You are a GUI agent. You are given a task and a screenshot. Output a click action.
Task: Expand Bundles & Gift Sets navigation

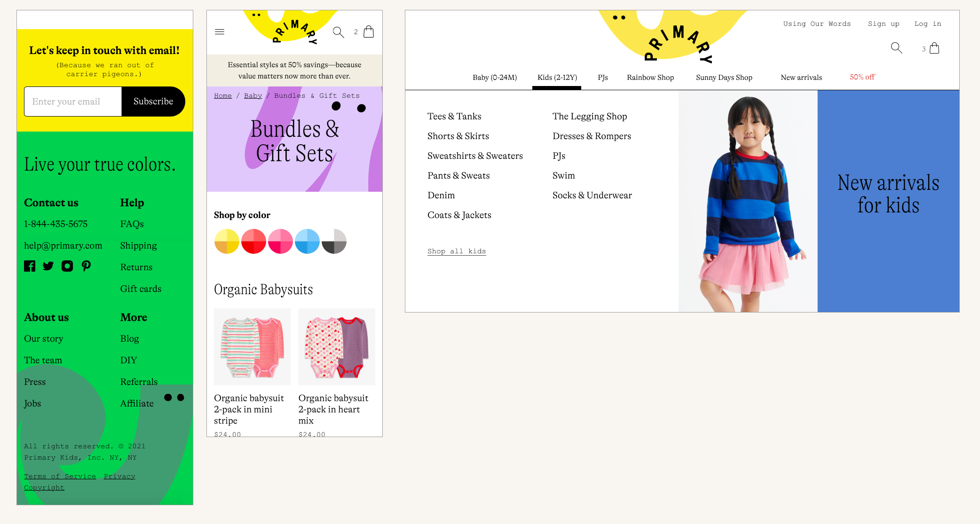pyautogui.click(x=317, y=96)
